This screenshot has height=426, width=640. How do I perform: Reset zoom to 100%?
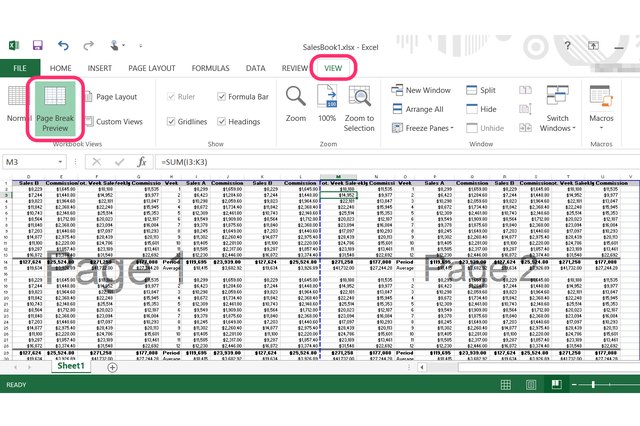coord(327,103)
